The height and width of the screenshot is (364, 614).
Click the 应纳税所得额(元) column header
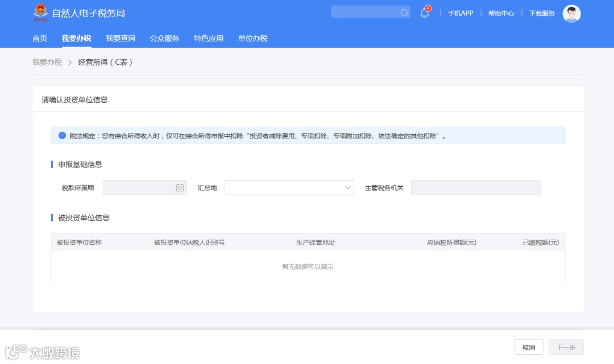pos(451,242)
